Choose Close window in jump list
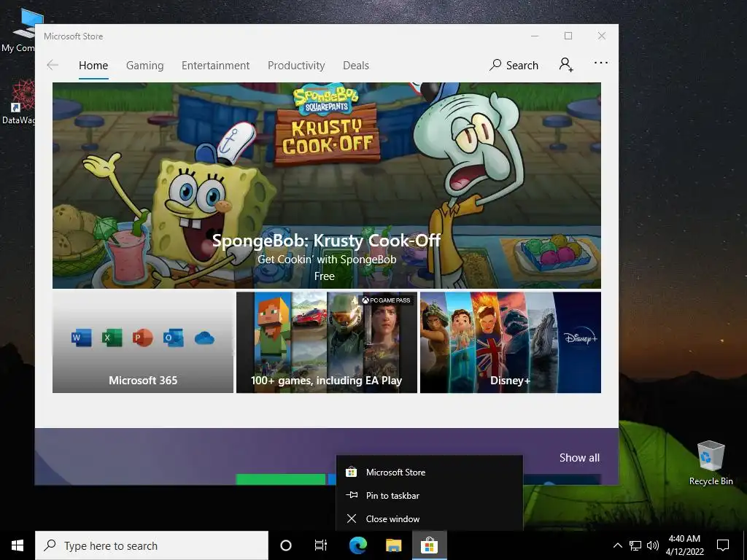 pyautogui.click(x=429, y=518)
